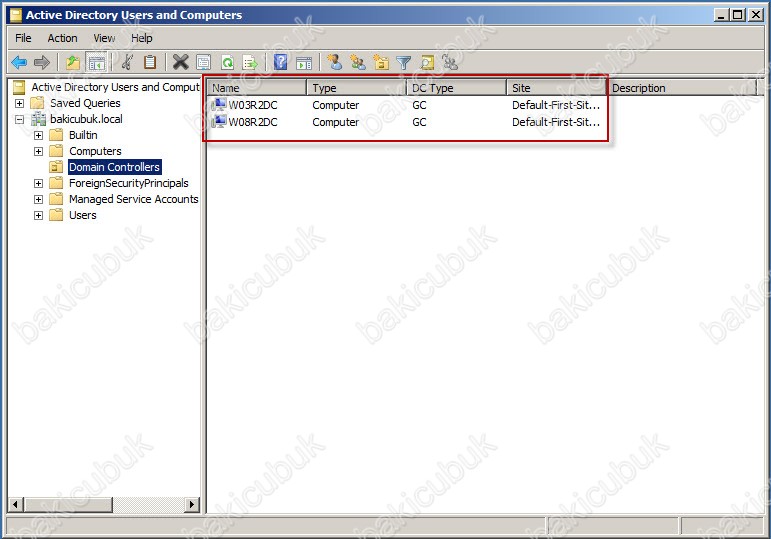Create new user icon in toolbar
Screen dimensions: 771x539
coord(335,62)
